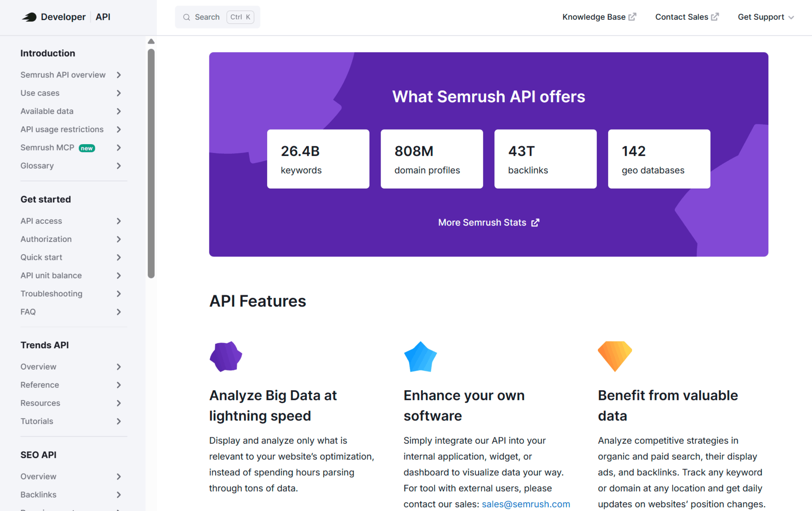812x511 pixels.
Task: Open the Semrush MCP page
Action: (x=47, y=148)
